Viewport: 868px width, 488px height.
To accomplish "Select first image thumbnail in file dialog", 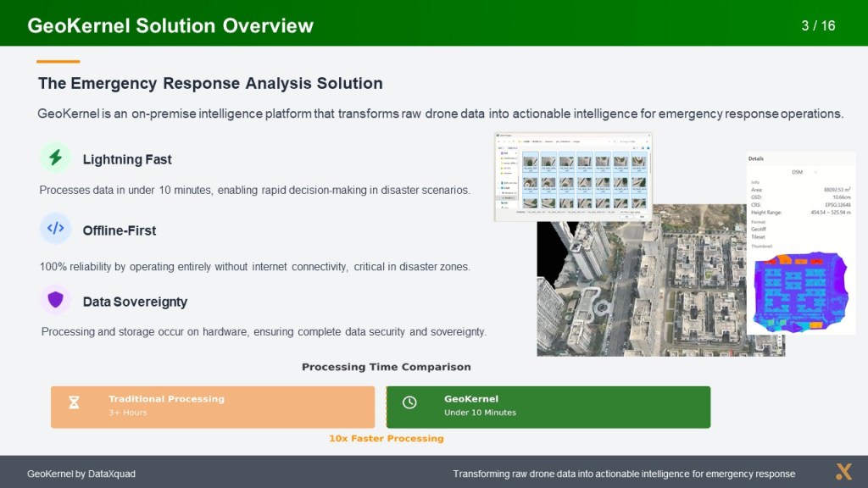I will coord(530,162).
